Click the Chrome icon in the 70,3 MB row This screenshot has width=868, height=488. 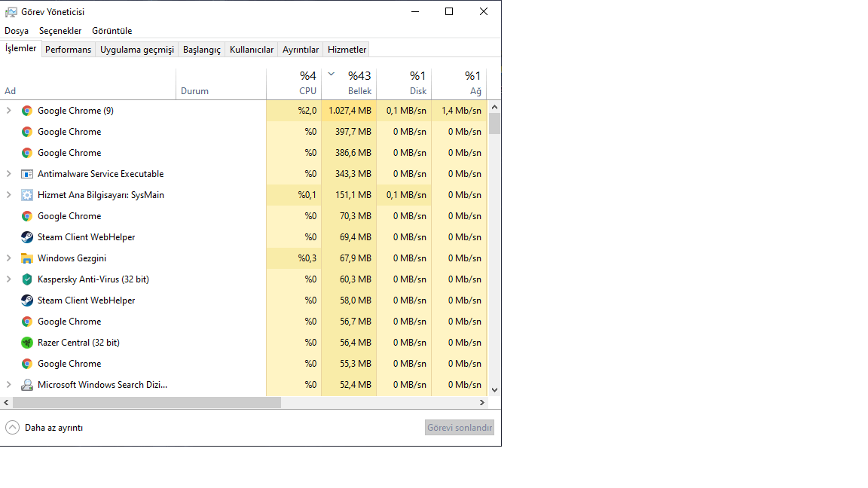26,216
